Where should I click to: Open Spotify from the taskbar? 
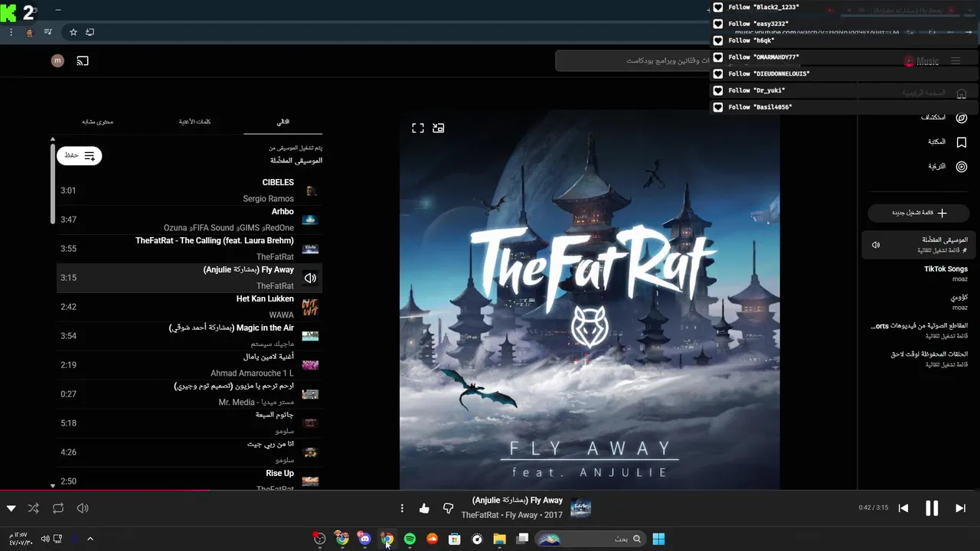click(x=410, y=539)
